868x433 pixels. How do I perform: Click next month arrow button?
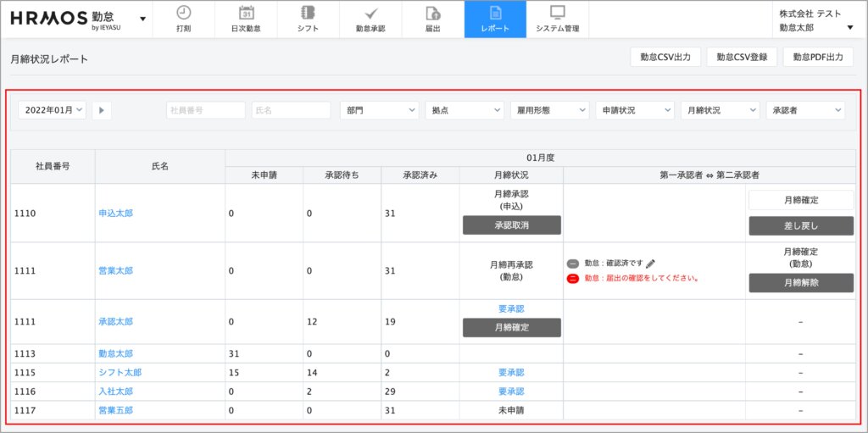coord(102,110)
